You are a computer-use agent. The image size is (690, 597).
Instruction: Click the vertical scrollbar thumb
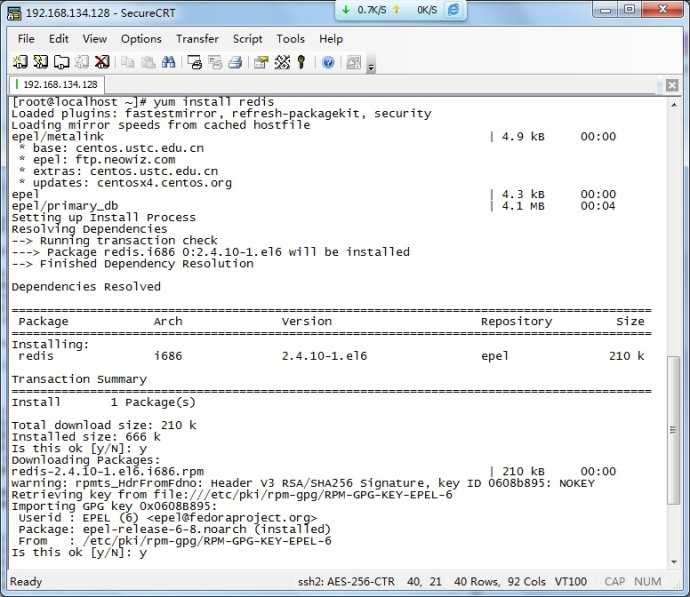pos(673,429)
